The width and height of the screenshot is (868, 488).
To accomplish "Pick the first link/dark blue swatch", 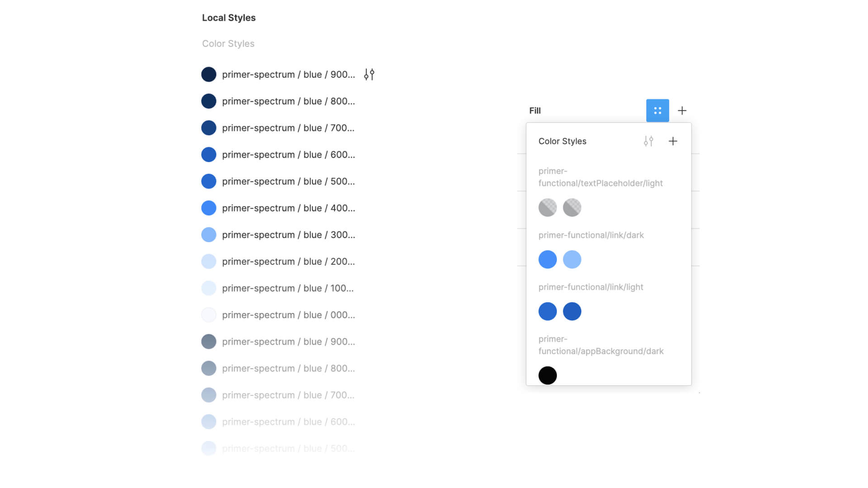I will (x=547, y=259).
